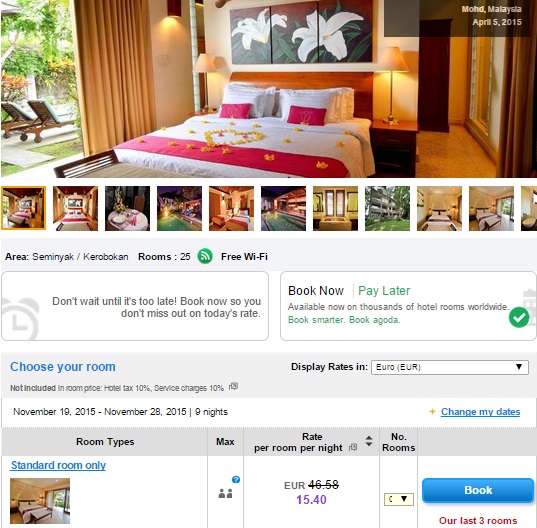Click the blue Book button
Viewport: 537px width, 528px height.
pyautogui.click(x=478, y=490)
